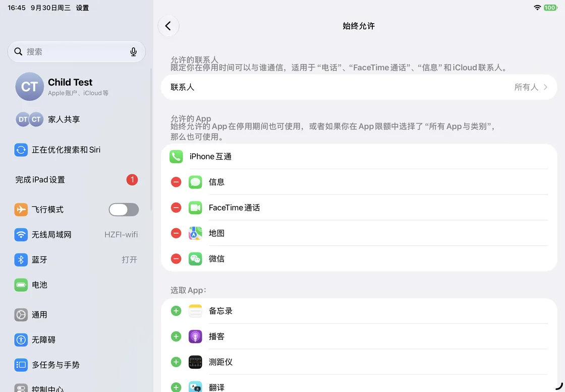565x392 pixels.
Task: Click the airplane mode icon
Action: point(21,210)
